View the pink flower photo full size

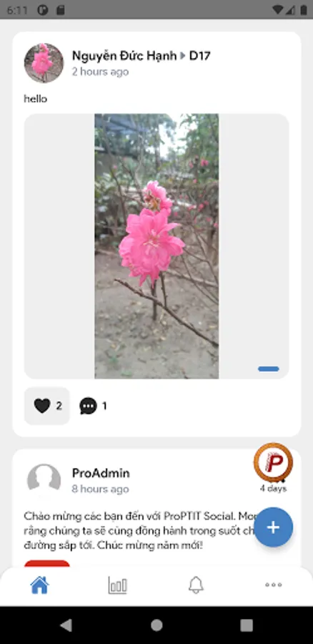(156, 246)
